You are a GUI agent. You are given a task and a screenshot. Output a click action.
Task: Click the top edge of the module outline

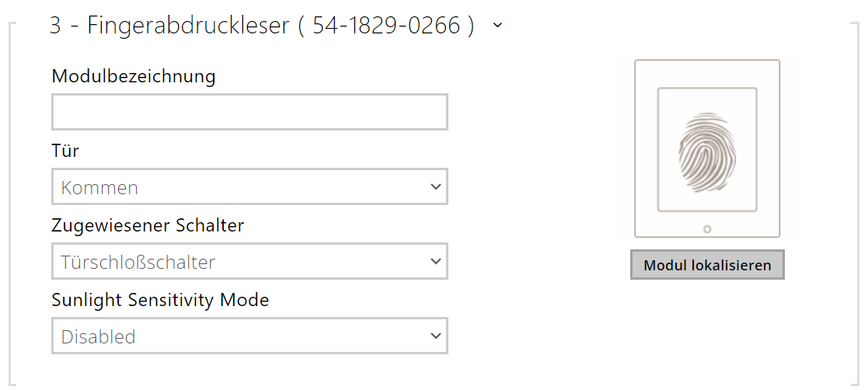pyautogui.click(x=706, y=61)
